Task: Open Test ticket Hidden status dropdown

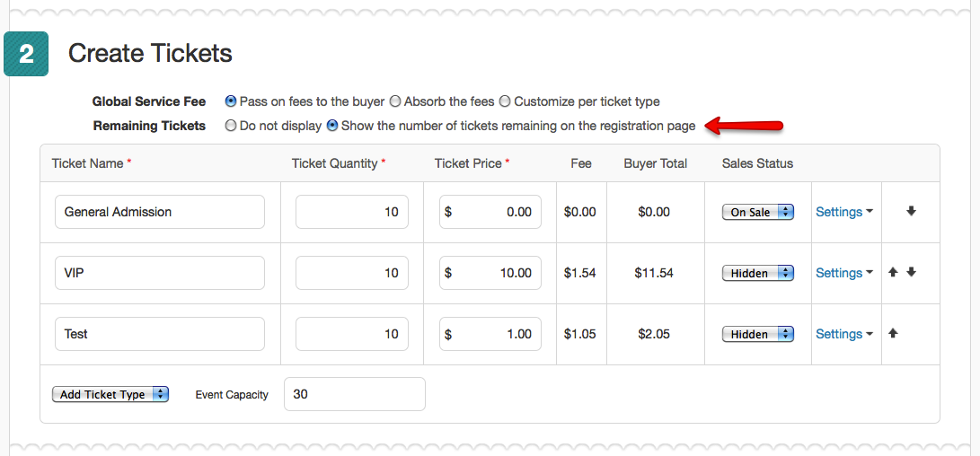Action: [x=757, y=334]
